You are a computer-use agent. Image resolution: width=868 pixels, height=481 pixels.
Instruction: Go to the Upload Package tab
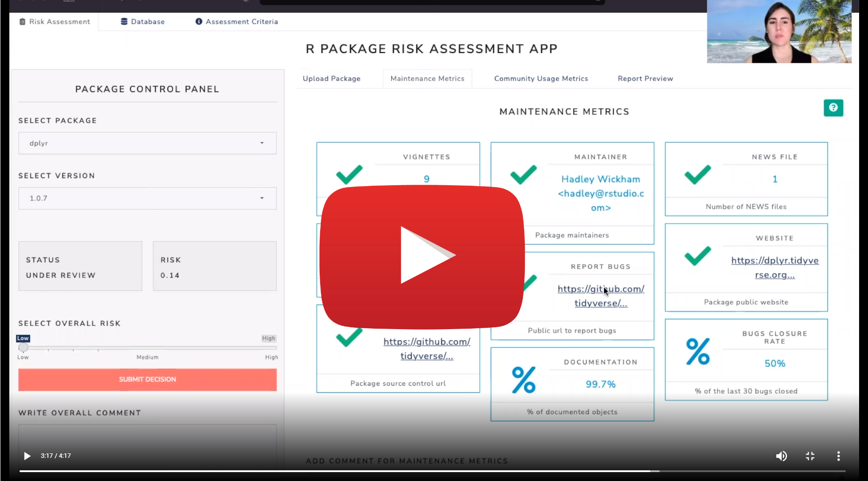(x=332, y=78)
